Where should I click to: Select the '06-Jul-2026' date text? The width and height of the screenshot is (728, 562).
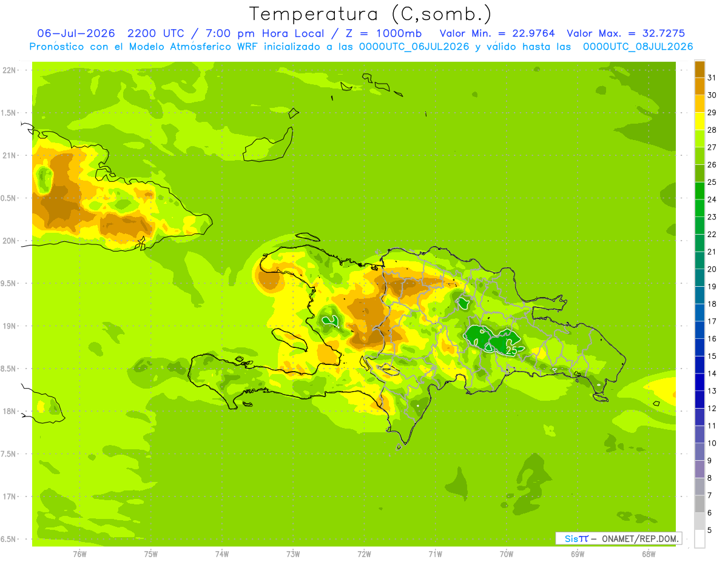(x=76, y=33)
